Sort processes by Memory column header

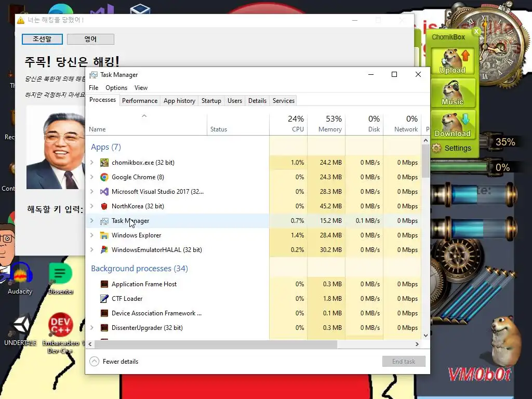(x=326, y=124)
